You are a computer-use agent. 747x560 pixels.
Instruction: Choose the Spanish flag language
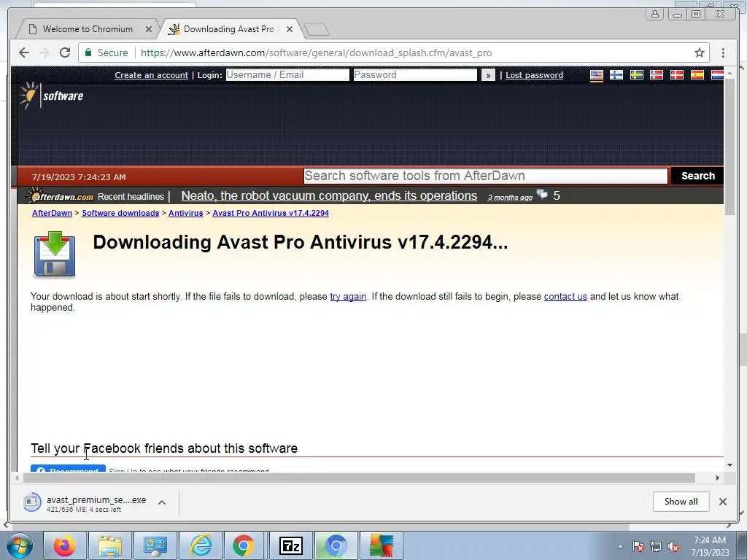click(697, 75)
